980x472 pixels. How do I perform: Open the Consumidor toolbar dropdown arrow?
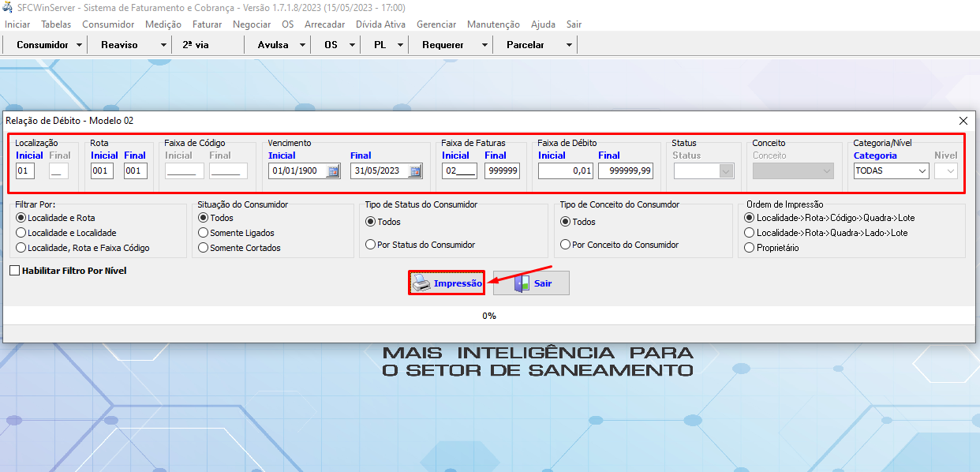[80, 45]
